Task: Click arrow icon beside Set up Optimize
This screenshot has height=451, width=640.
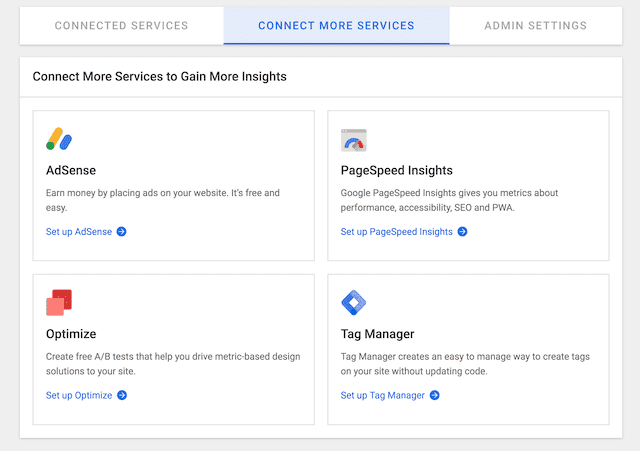Action: tap(122, 395)
